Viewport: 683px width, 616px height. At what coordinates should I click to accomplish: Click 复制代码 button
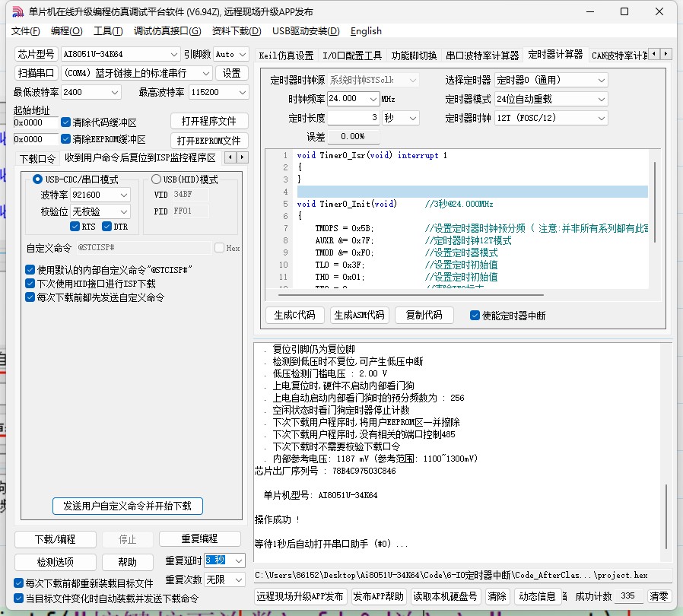424,315
